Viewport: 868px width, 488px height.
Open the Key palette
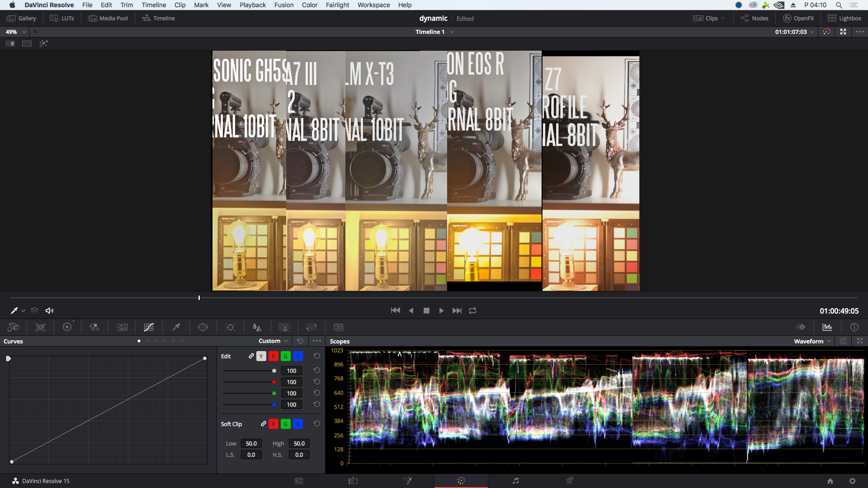pos(284,327)
